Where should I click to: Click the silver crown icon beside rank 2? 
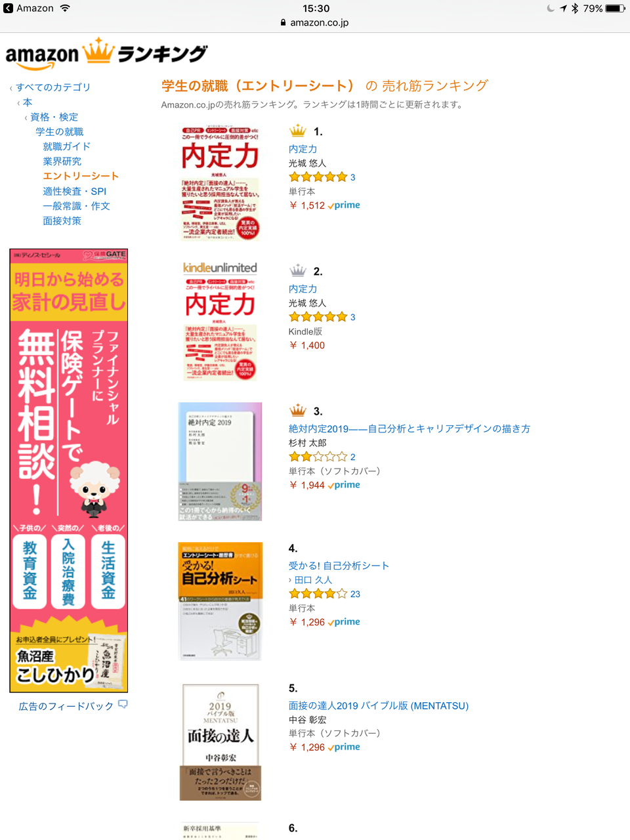(x=298, y=270)
